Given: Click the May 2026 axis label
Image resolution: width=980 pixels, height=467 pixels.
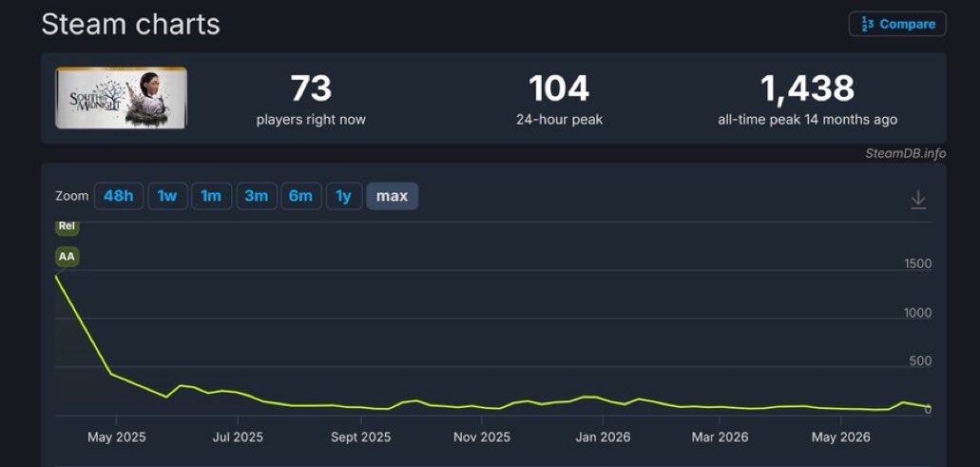Looking at the screenshot, I should click(840, 437).
